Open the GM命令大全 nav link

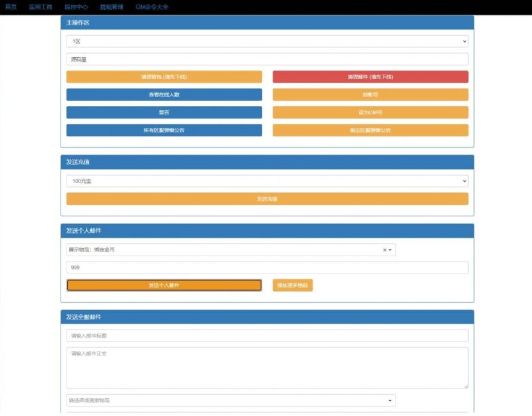[152, 7]
